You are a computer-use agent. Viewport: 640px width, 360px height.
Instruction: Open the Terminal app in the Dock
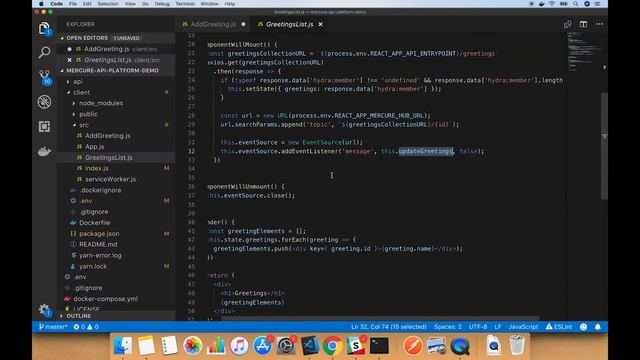coord(379,346)
